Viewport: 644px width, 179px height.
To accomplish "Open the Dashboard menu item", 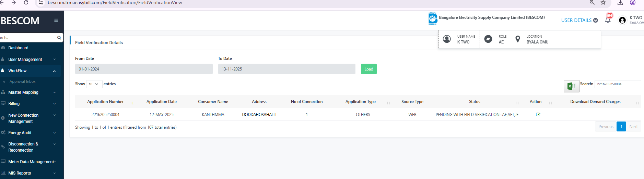I will 31,48.
